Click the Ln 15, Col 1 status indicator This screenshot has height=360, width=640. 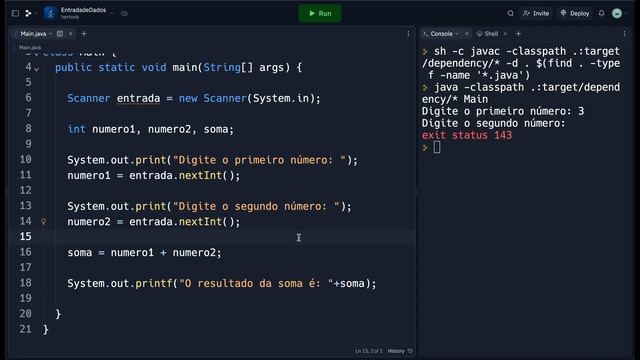[x=369, y=351]
